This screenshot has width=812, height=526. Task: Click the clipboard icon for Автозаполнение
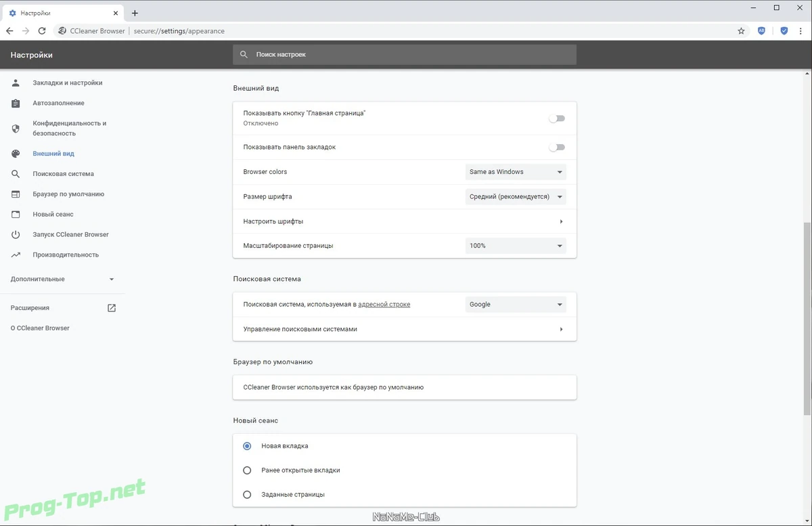tap(16, 103)
